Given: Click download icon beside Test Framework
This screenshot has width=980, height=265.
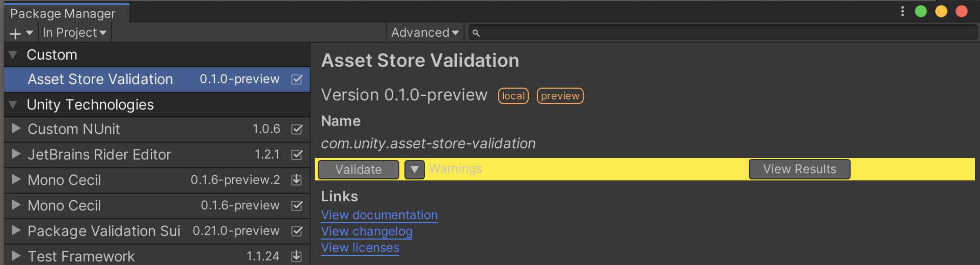Looking at the screenshot, I should [x=296, y=256].
